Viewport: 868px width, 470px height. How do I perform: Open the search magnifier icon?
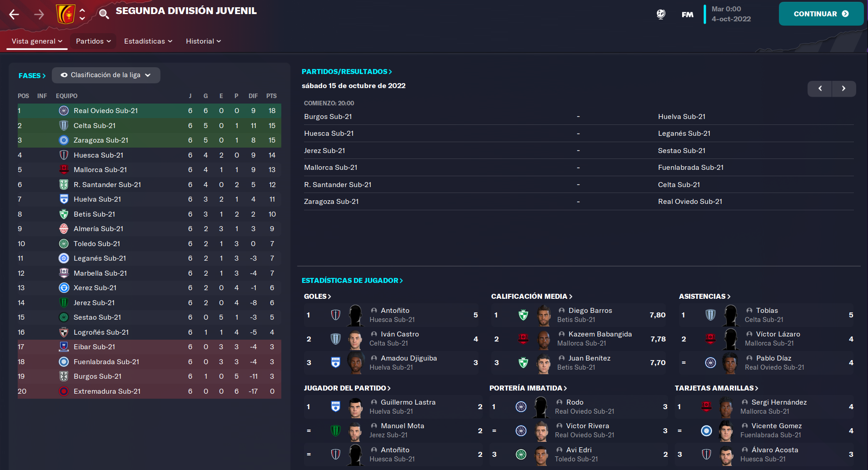pyautogui.click(x=104, y=14)
